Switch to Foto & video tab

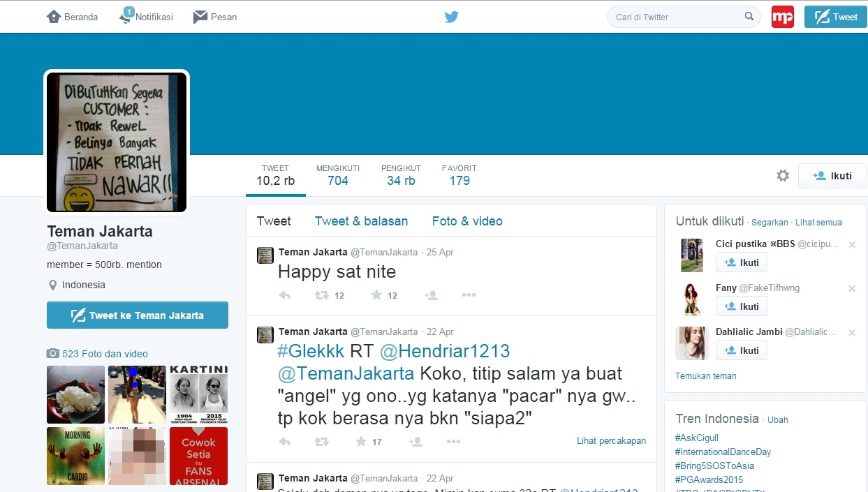pos(467,221)
